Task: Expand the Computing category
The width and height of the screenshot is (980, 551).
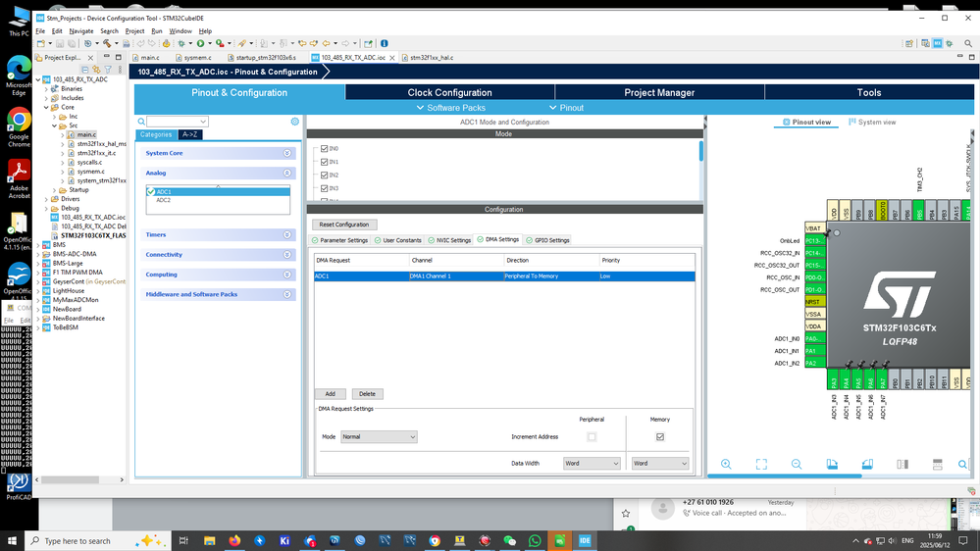Action: pos(217,275)
